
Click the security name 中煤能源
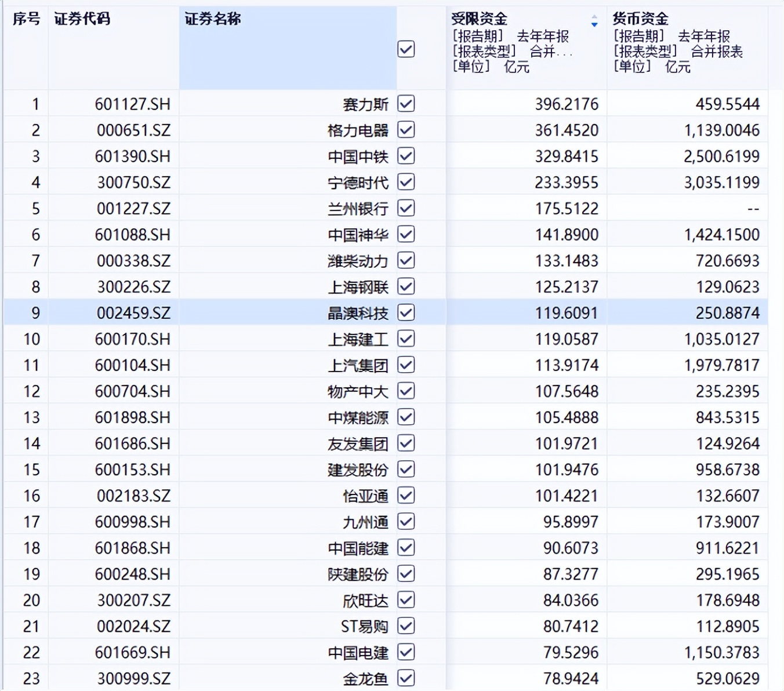358,417
